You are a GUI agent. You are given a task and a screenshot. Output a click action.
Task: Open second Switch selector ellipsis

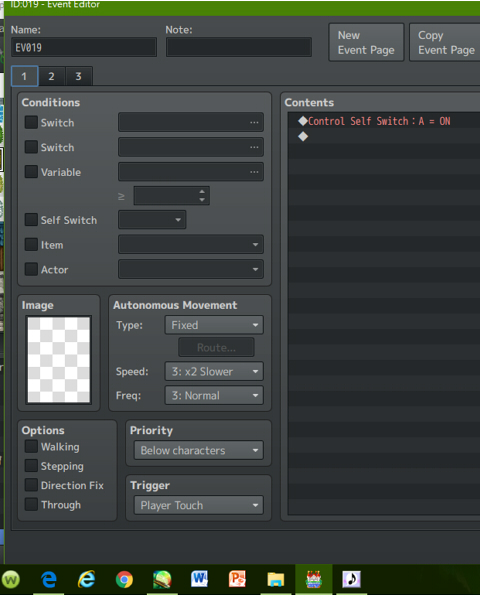(x=254, y=147)
